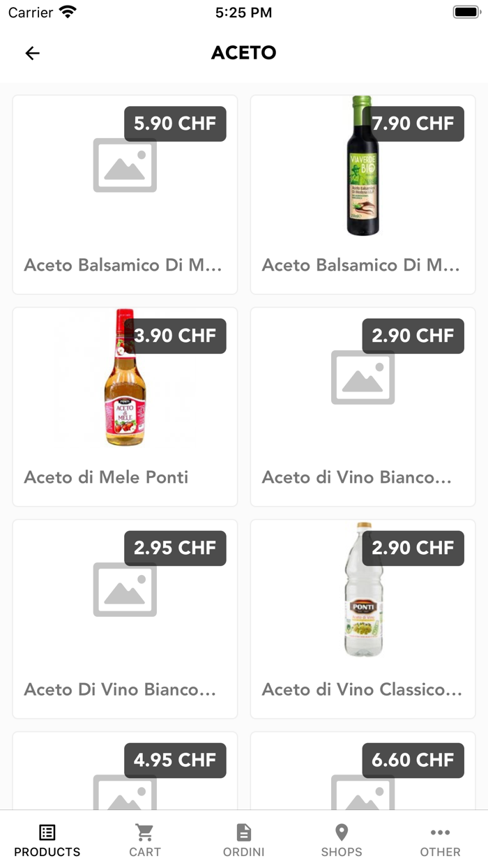488x868 pixels.
Task: Tap the 7.90 CHF price badge
Action: coord(413,124)
